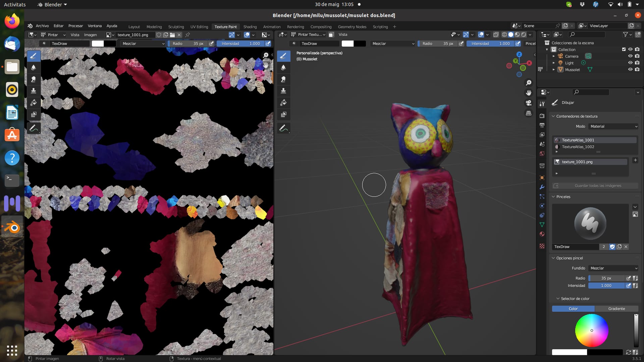Select the Fill bucket tool in viewport

tap(283, 103)
